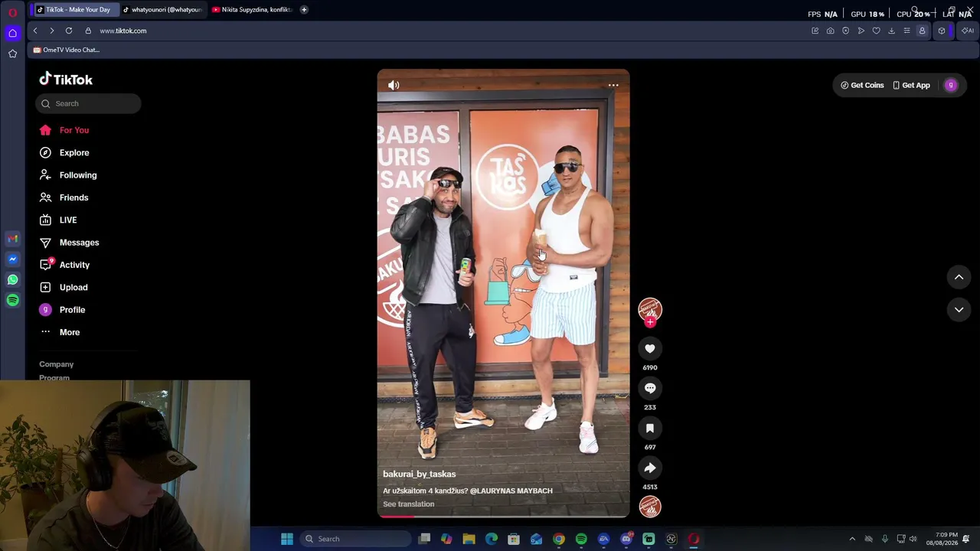Click the Opera menu logo
The image size is (980, 551).
(12, 12)
